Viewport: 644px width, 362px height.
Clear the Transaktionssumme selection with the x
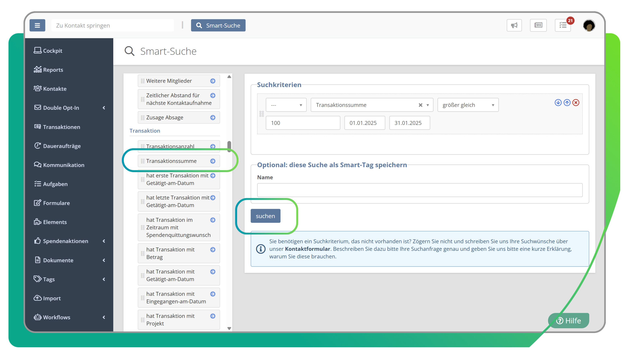point(420,105)
